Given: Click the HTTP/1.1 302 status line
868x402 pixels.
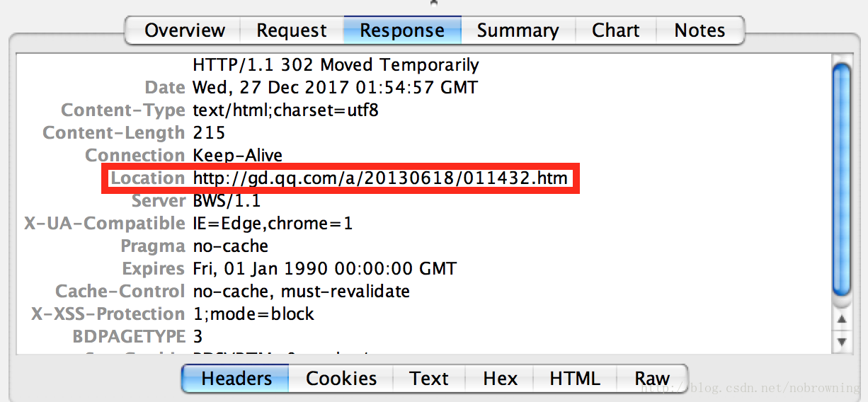Looking at the screenshot, I should click(336, 65).
